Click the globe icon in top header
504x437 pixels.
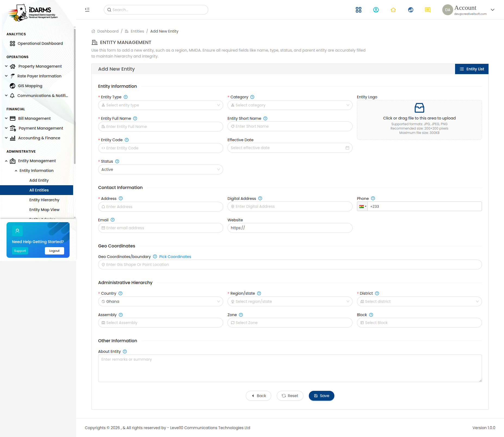pos(411,10)
